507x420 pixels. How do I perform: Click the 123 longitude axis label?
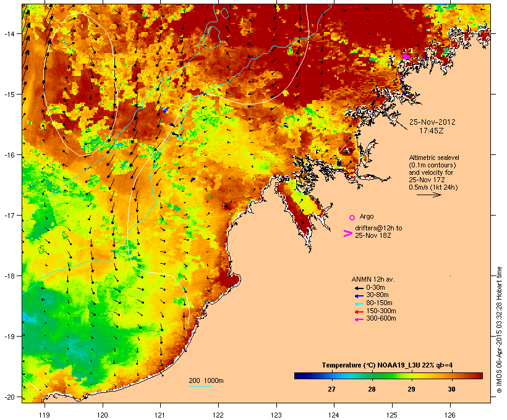tap(276, 415)
